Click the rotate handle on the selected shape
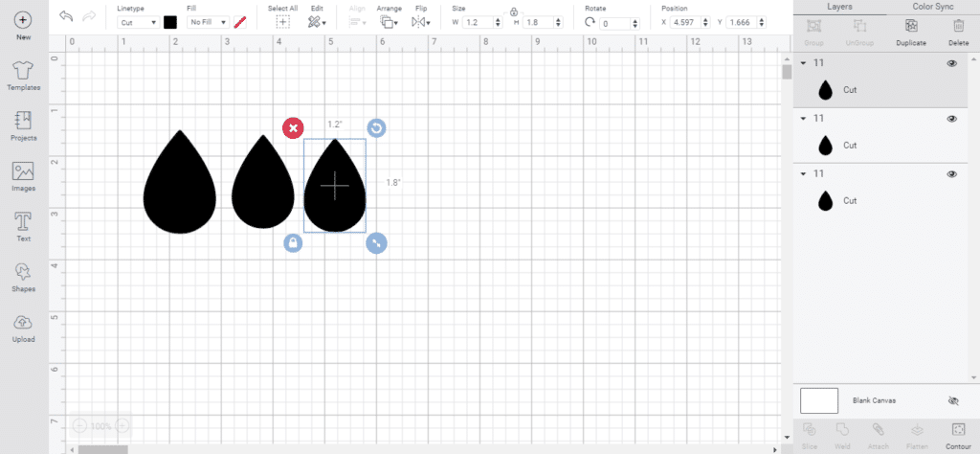980x454 pixels. [x=376, y=128]
